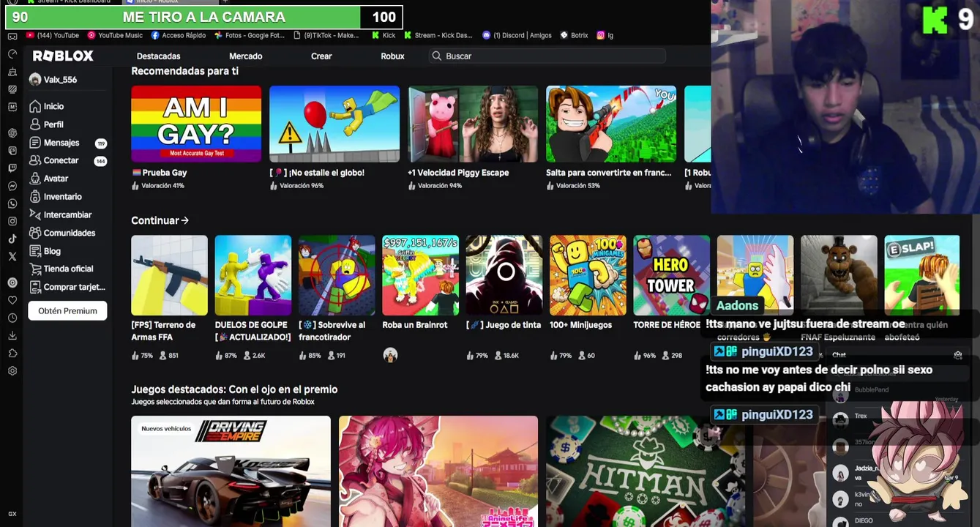
Task: Expand the Continuar section arrow
Action: 184,220
